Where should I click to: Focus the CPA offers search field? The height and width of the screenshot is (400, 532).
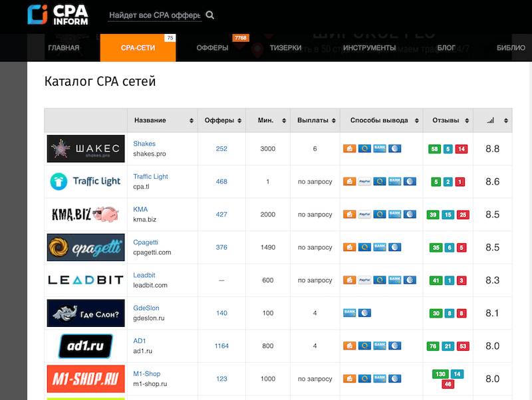click(154, 15)
